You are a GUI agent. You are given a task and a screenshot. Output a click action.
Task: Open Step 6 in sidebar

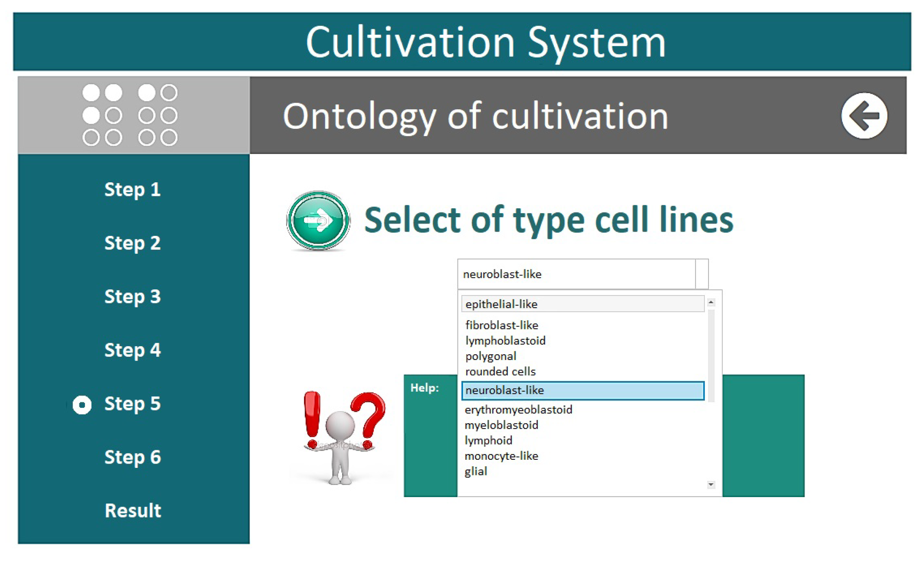click(132, 457)
